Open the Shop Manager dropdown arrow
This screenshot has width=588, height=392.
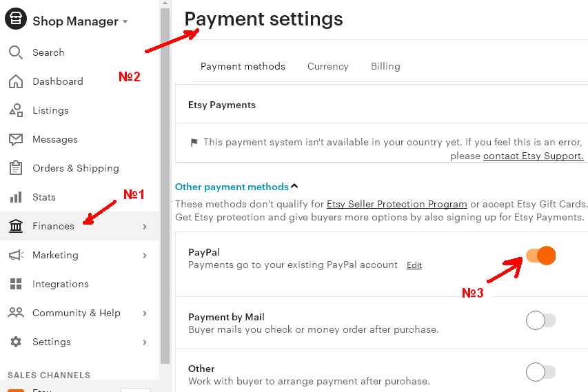click(x=125, y=22)
